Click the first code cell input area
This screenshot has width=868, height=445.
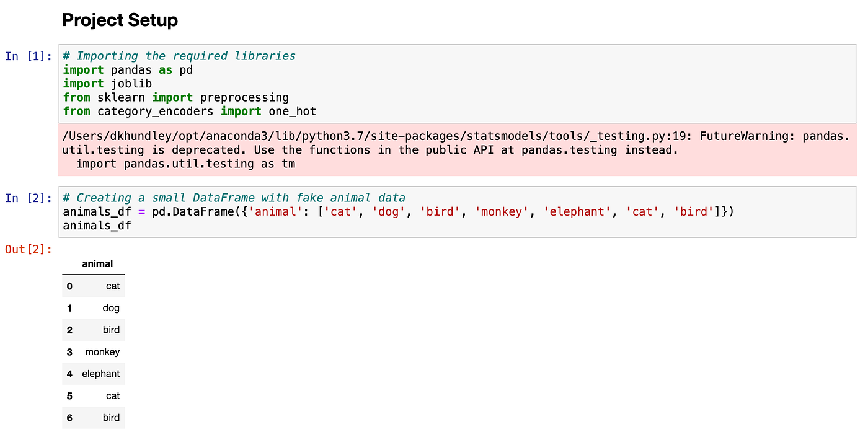click(458, 84)
